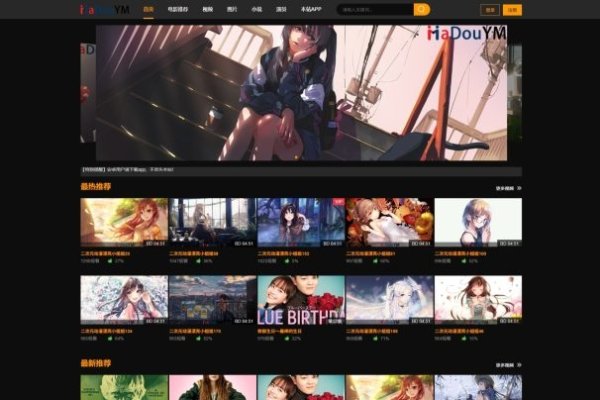Open title link under white-haired girl thumbnail
600x400 pixels.
click(x=372, y=331)
